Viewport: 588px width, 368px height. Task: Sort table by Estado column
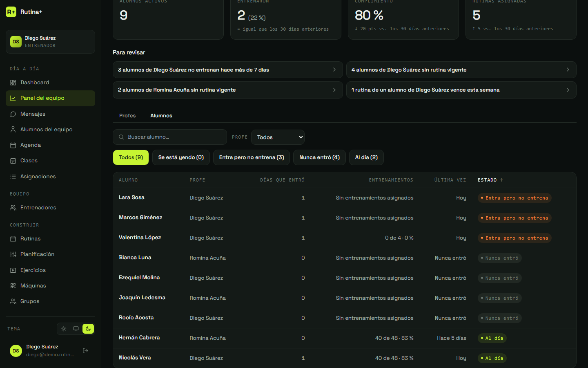point(490,180)
